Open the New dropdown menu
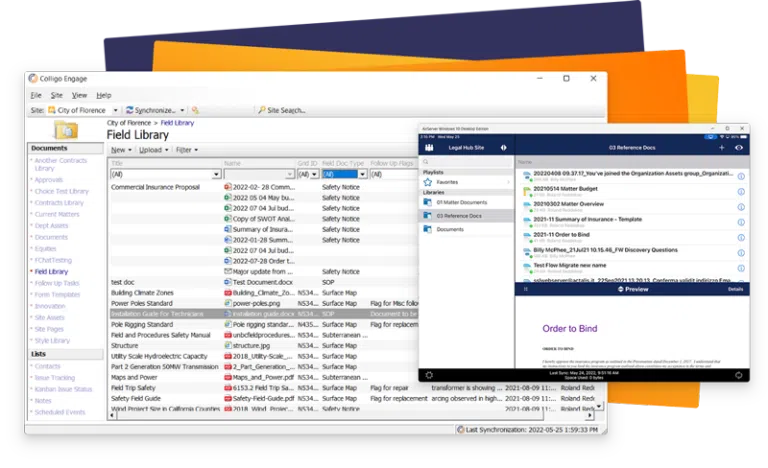 point(121,150)
